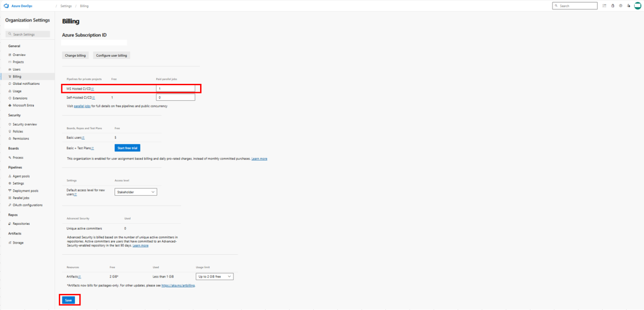Save the billing changes
The height and width of the screenshot is (310, 644).
point(69,300)
